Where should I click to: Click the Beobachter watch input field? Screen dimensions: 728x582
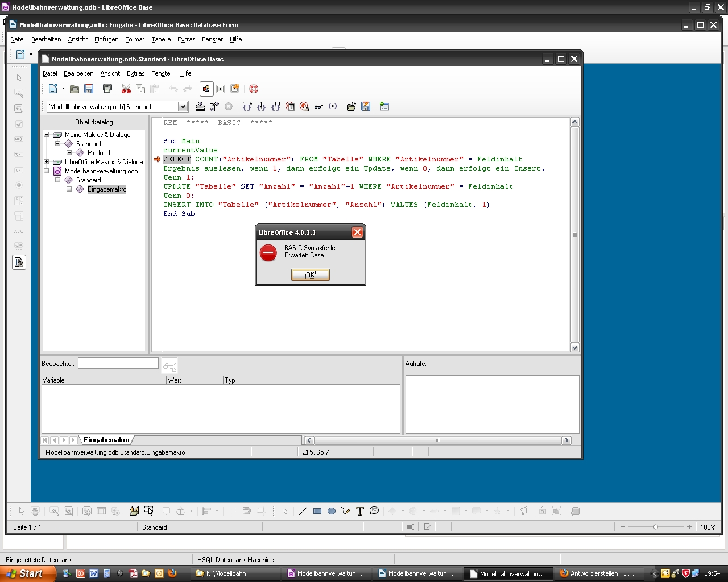[x=118, y=363]
